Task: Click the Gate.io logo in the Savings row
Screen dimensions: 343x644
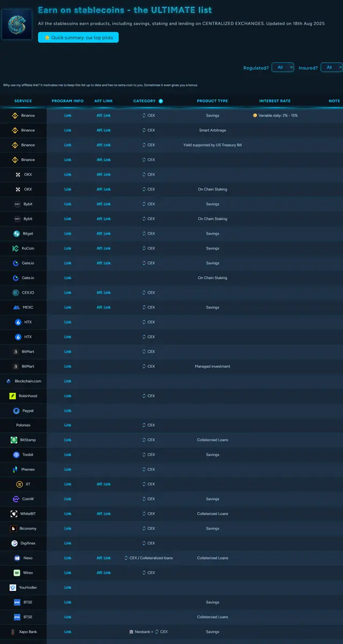Action: click(16, 263)
